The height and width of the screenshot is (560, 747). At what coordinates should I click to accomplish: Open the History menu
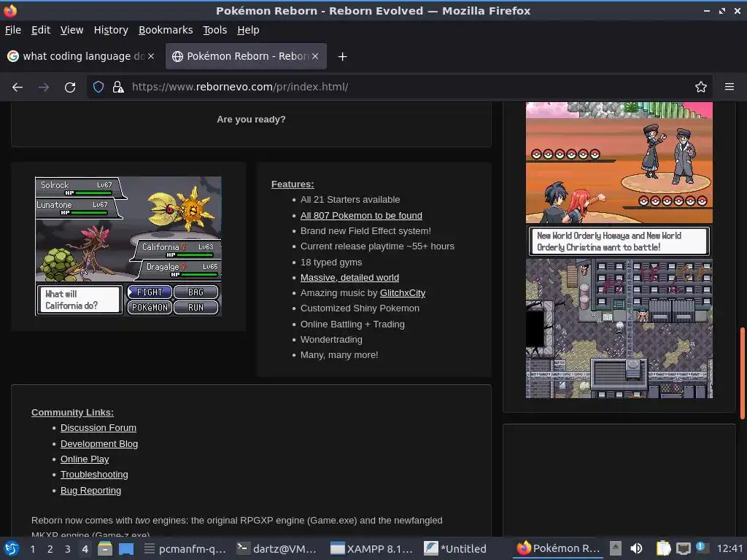(111, 30)
